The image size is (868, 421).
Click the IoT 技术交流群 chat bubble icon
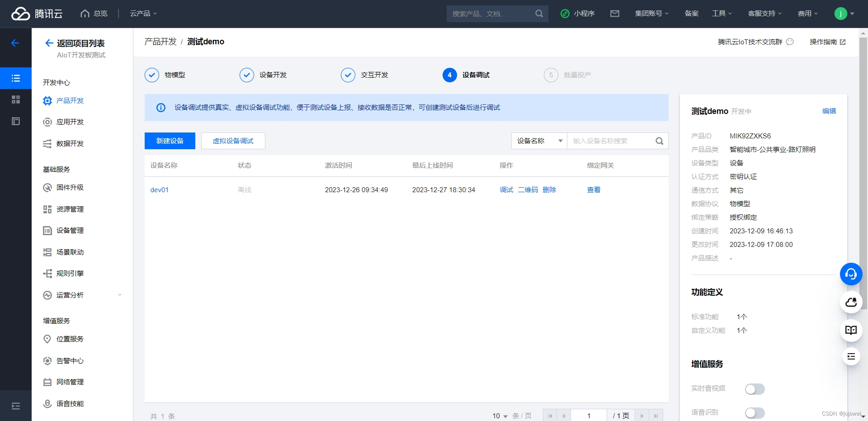pos(790,42)
